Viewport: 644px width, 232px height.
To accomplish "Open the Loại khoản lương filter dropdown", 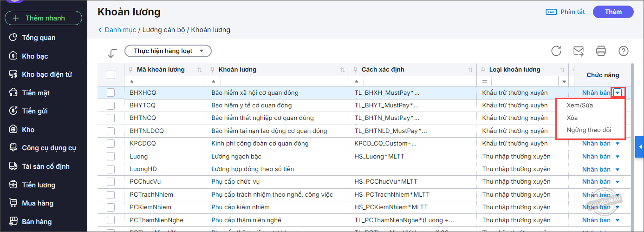I will (x=565, y=81).
